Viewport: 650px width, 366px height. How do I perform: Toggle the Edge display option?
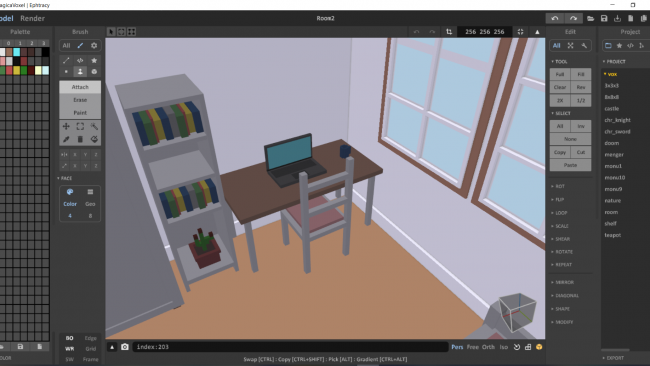[x=90, y=338]
